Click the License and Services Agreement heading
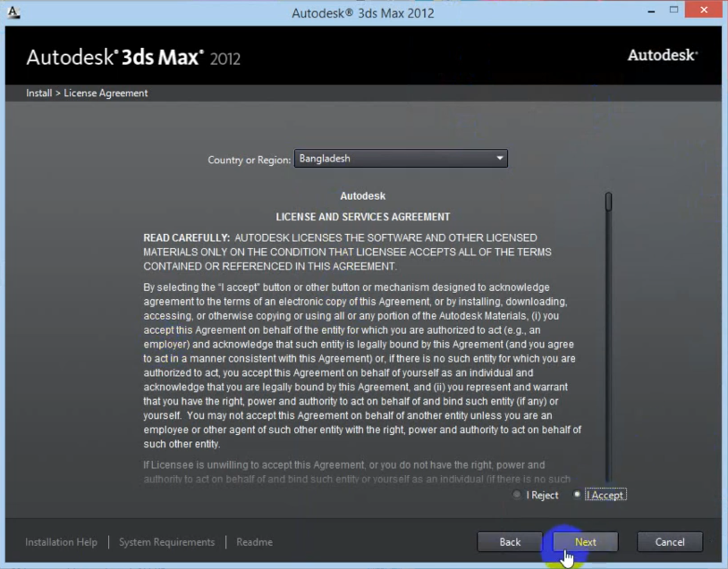The image size is (728, 569). pyautogui.click(x=363, y=217)
